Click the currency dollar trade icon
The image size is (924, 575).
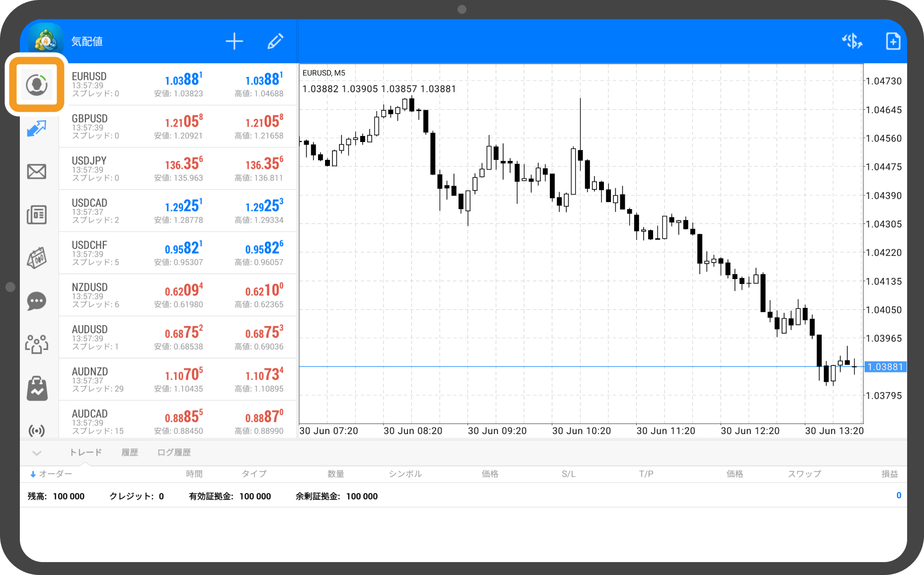852,41
